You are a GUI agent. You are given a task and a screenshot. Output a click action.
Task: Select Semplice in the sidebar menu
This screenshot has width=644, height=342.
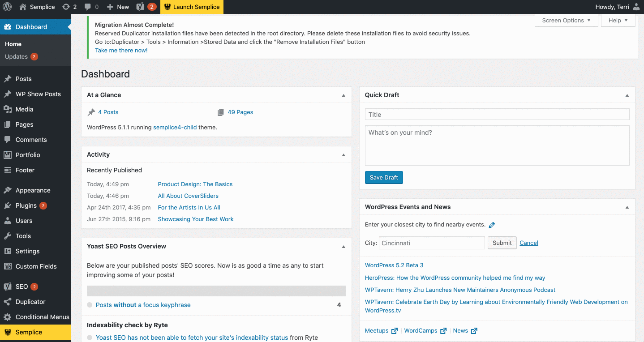point(29,332)
